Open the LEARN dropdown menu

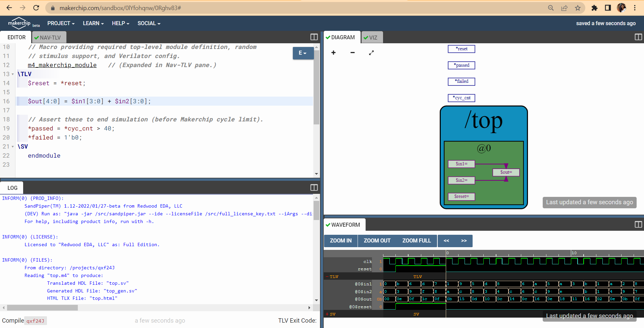[93, 23]
